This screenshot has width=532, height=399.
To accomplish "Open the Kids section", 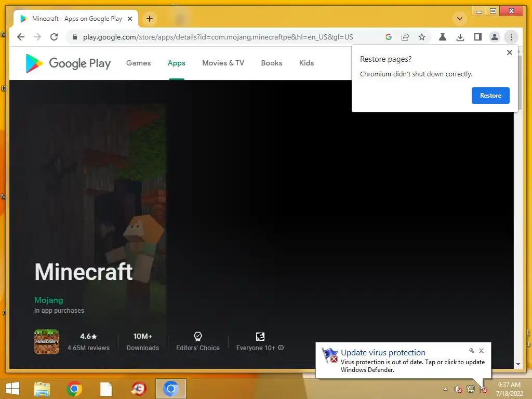I will point(307,63).
